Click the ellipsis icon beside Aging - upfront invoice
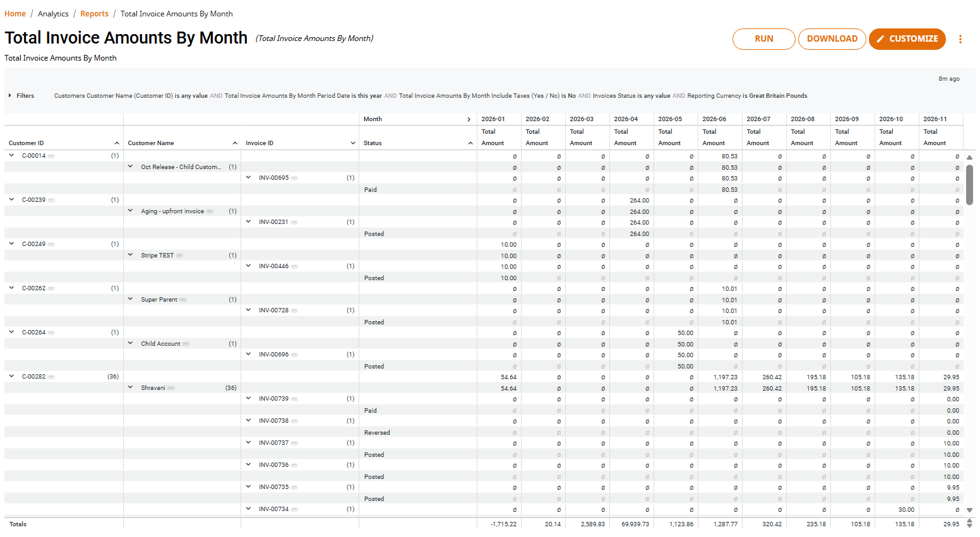The width and height of the screenshot is (980, 537). pos(210,211)
